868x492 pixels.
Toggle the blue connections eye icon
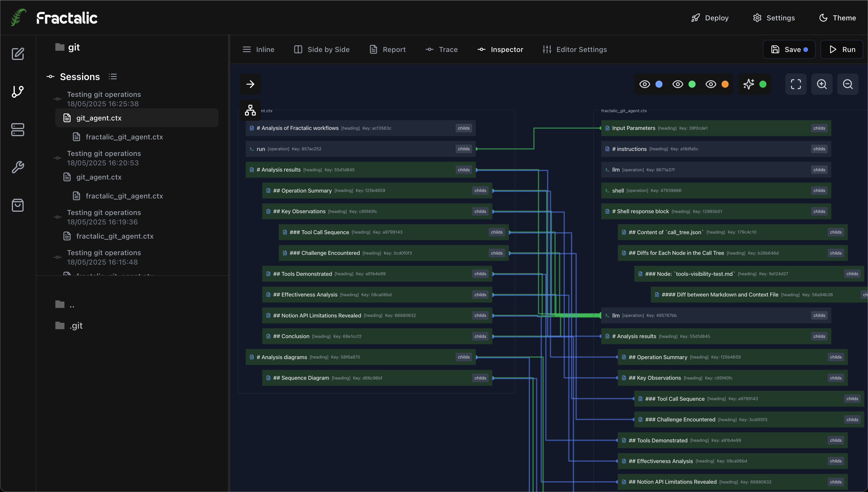point(645,84)
